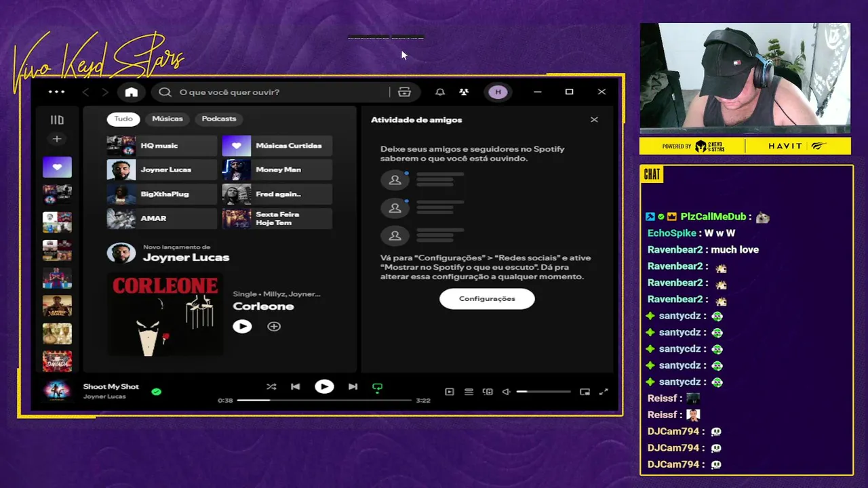This screenshot has height=488, width=868.
Task: Open the Browse icon beside search
Action: 405,92
